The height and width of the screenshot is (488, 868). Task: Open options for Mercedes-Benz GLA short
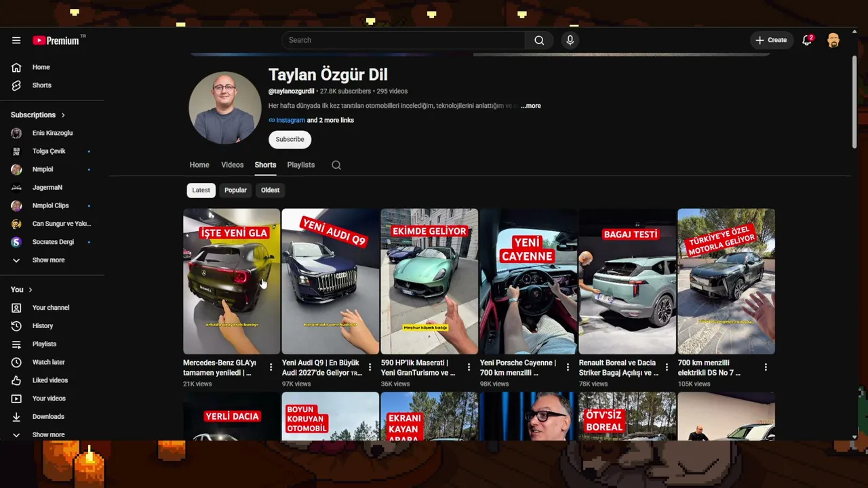pyautogui.click(x=271, y=367)
